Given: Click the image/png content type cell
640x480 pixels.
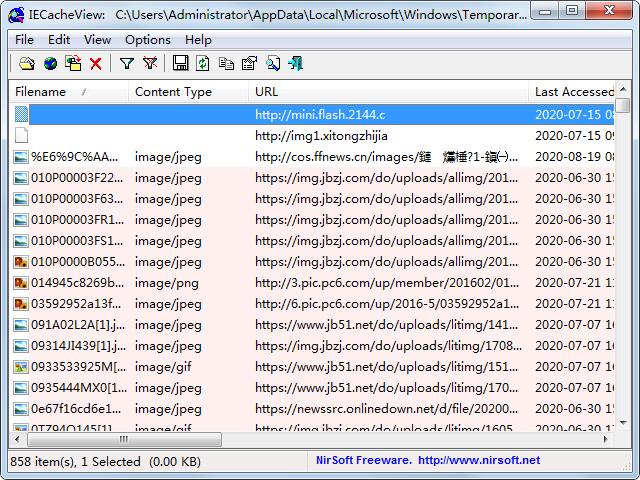Looking at the screenshot, I should click(167, 283).
